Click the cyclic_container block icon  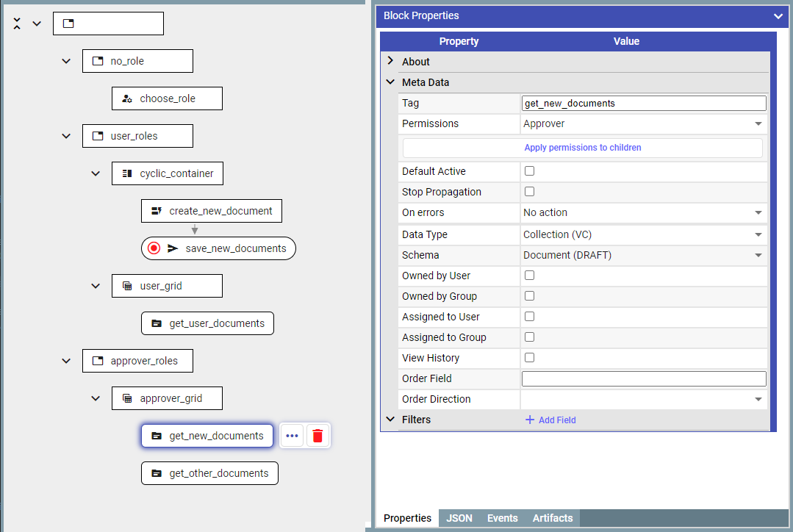coord(127,173)
